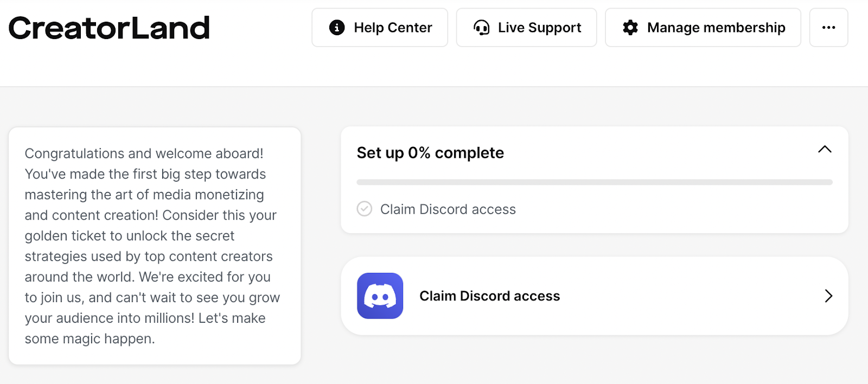
Task: Click the Help Center info icon
Action: click(336, 28)
